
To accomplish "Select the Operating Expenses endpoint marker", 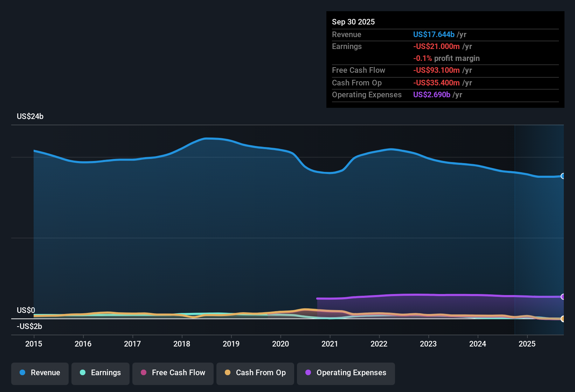I will (563, 296).
